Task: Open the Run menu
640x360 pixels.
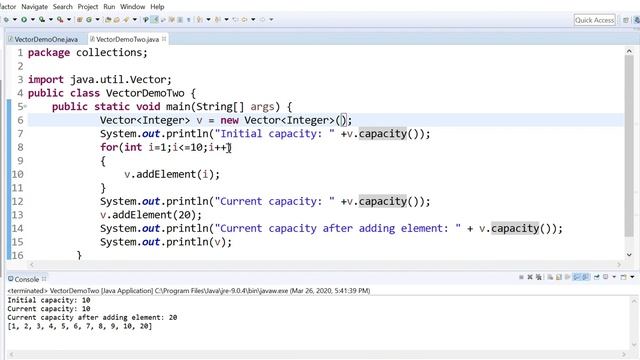Action: (109, 7)
